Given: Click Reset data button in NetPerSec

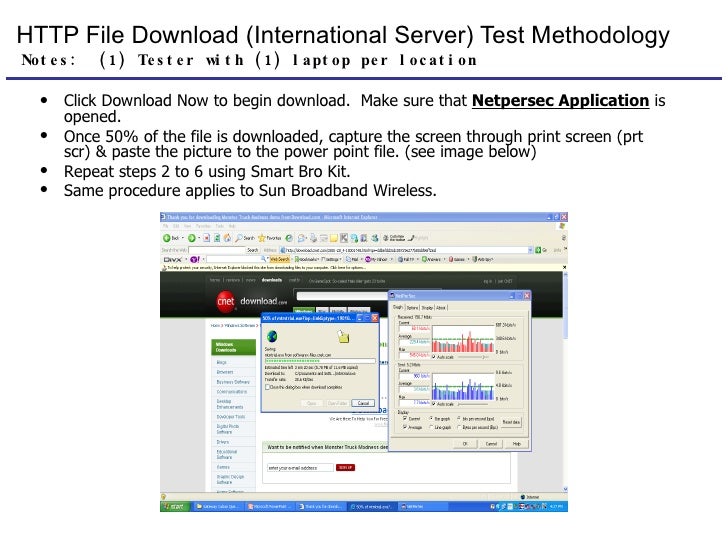Looking at the screenshot, I should (511, 422).
